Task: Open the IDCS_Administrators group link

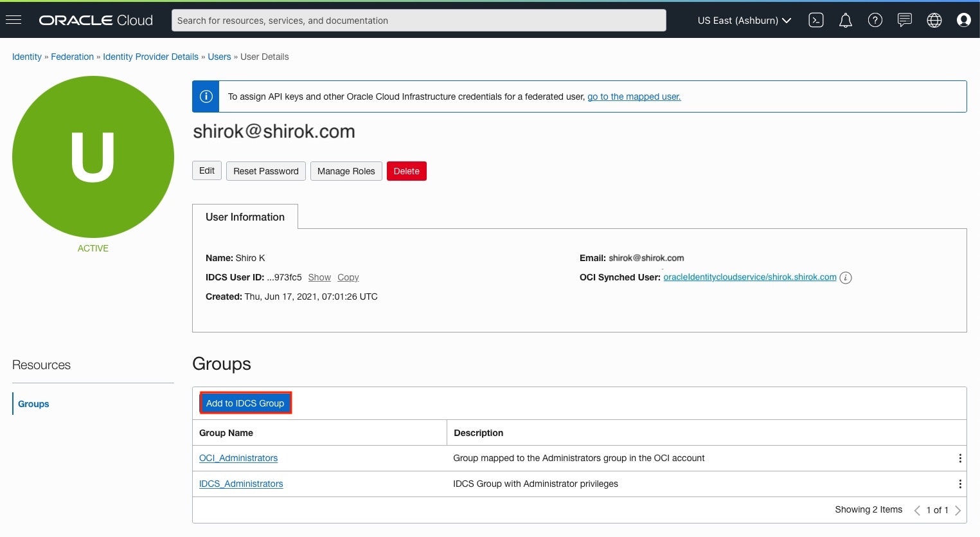Action: coord(241,484)
